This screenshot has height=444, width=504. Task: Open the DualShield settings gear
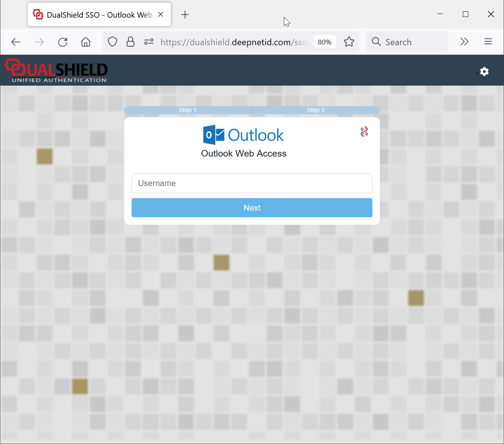(x=484, y=71)
